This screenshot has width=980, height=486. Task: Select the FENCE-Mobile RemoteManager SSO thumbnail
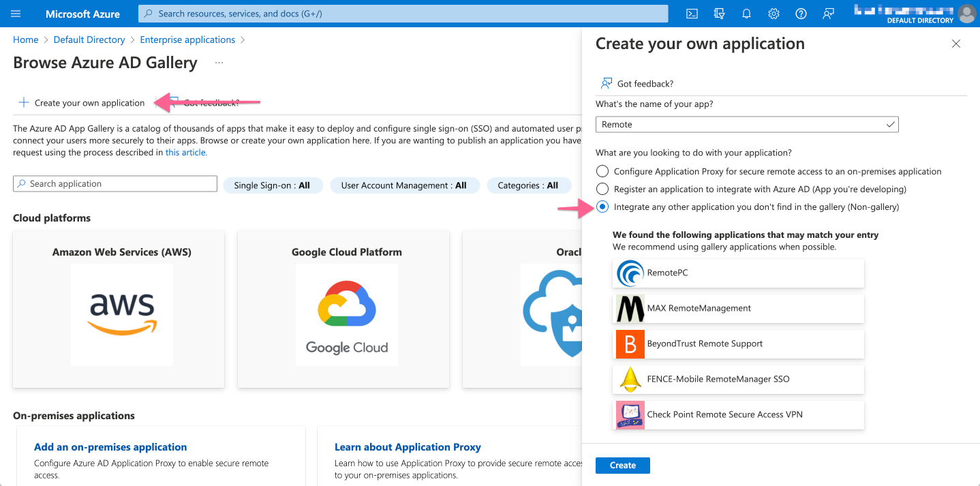coord(630,379)
